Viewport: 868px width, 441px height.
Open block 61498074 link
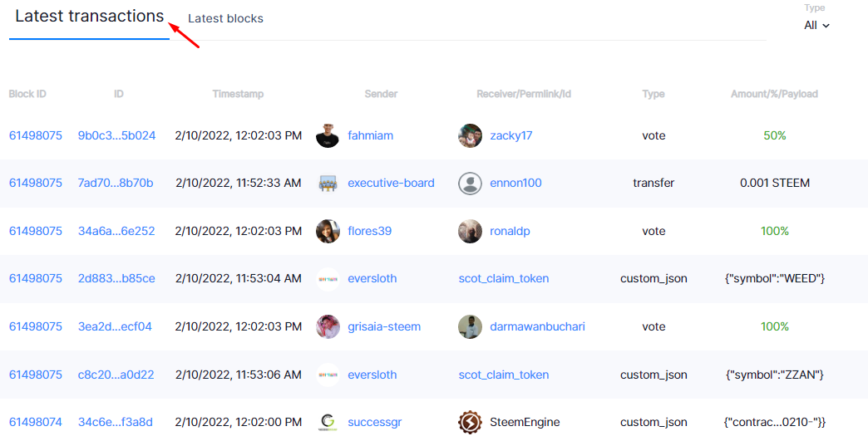click(36, 422)
